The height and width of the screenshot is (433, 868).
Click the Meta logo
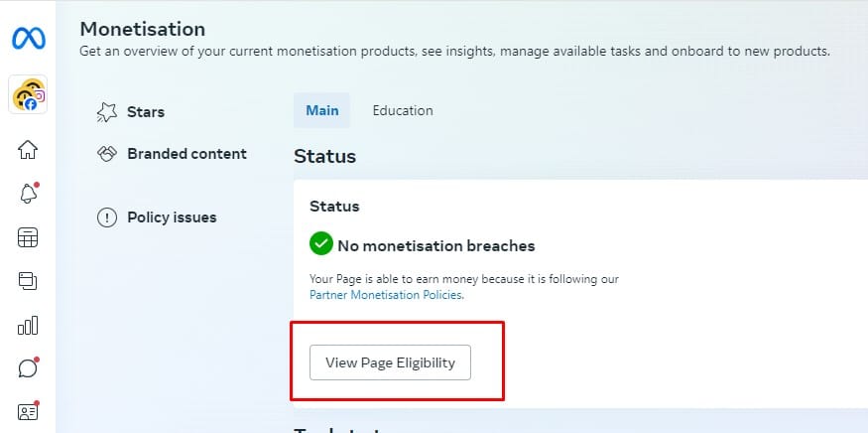(x=28, y=39)
